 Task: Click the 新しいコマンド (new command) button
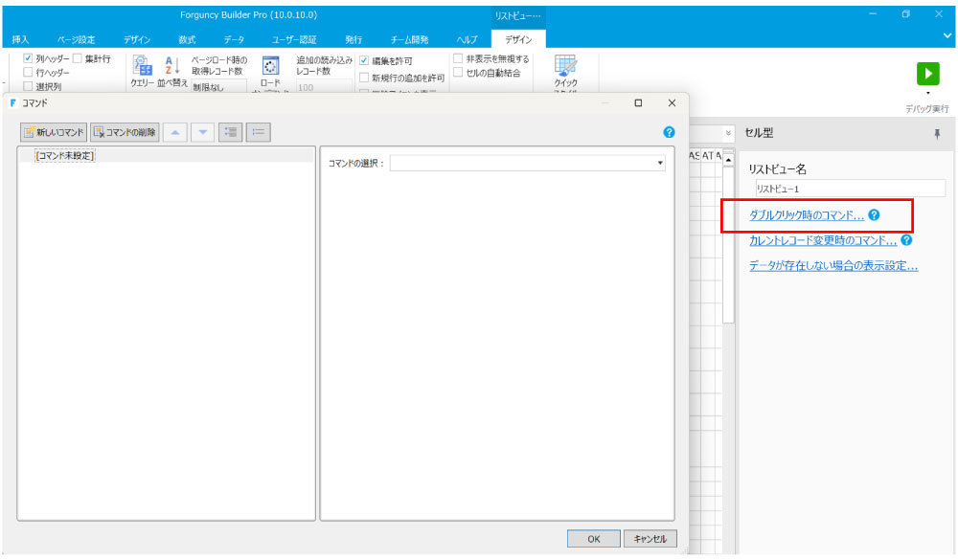(54, 132)
